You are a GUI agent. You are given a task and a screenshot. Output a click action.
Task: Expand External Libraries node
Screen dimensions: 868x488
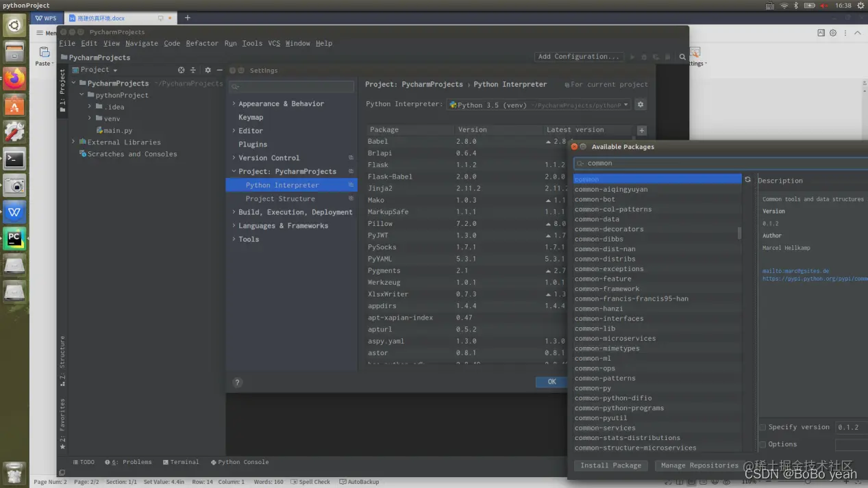point(73,142)
